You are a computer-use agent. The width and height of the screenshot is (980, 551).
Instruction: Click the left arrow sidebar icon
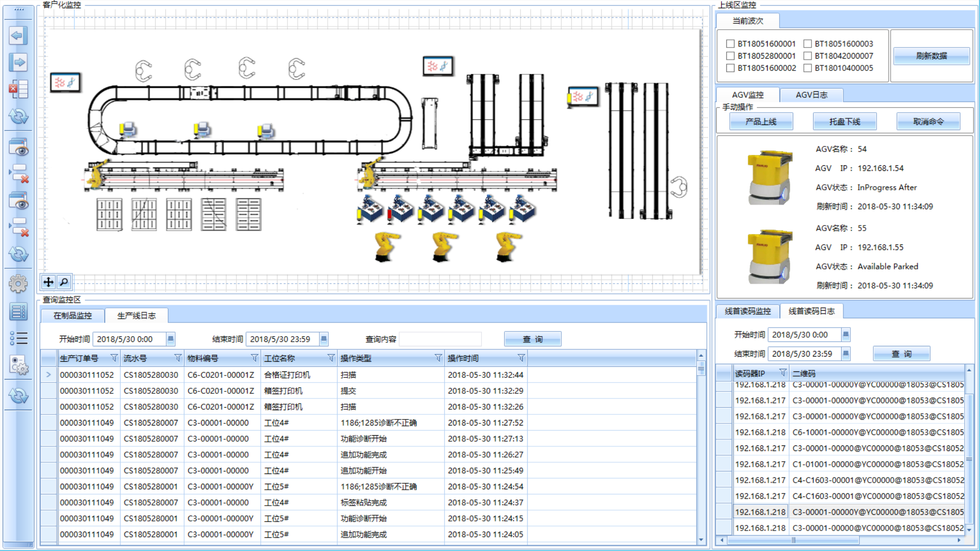click(x=18, y=35)
